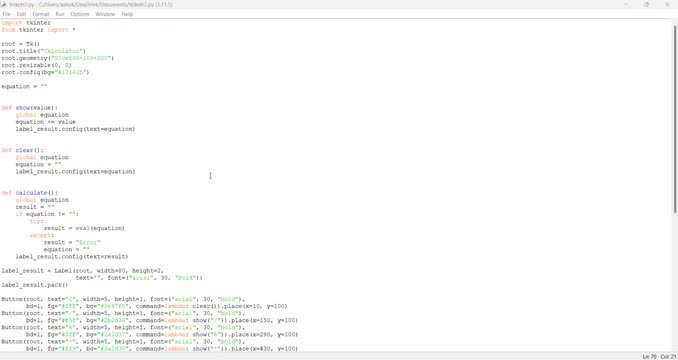The width and height of the screenshot is (678, 360).
Task: Open the Format menu
Action: tap(41, 14)
